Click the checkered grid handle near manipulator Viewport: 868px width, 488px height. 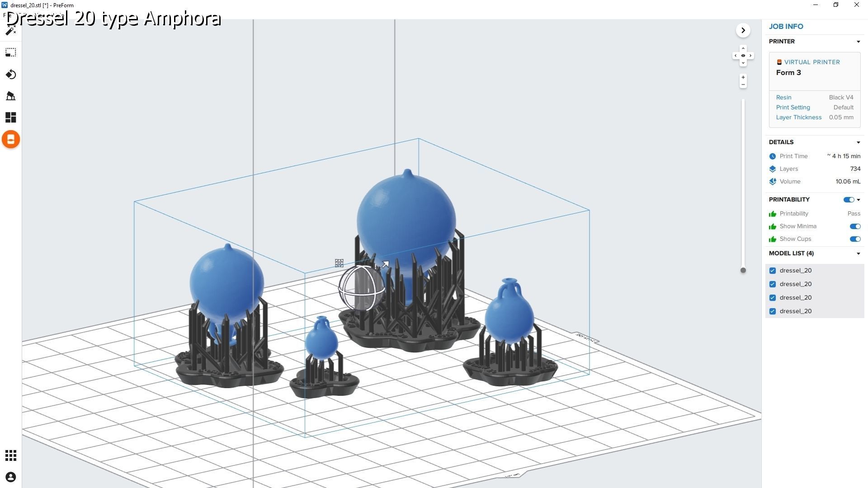(x=339, y=263)
